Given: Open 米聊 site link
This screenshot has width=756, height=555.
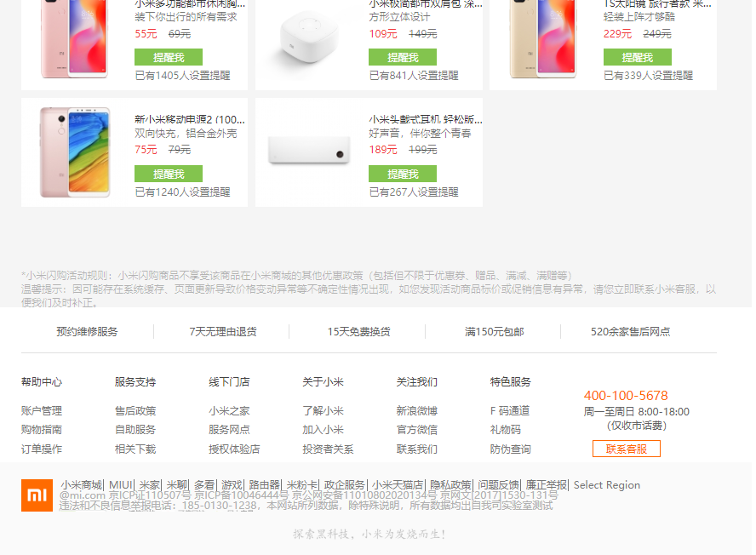Looking at the screenshot, I should pyautogui.click(x=177, y=484).
